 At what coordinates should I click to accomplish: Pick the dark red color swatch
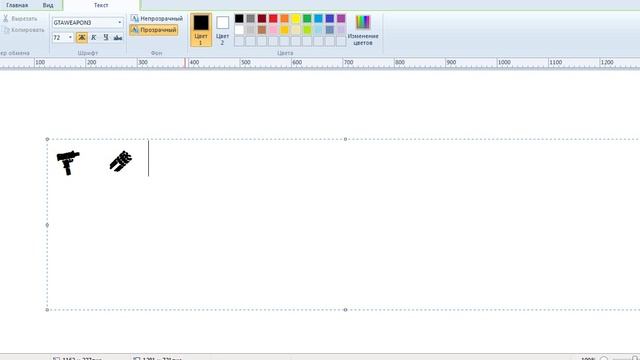pos(262,18)
